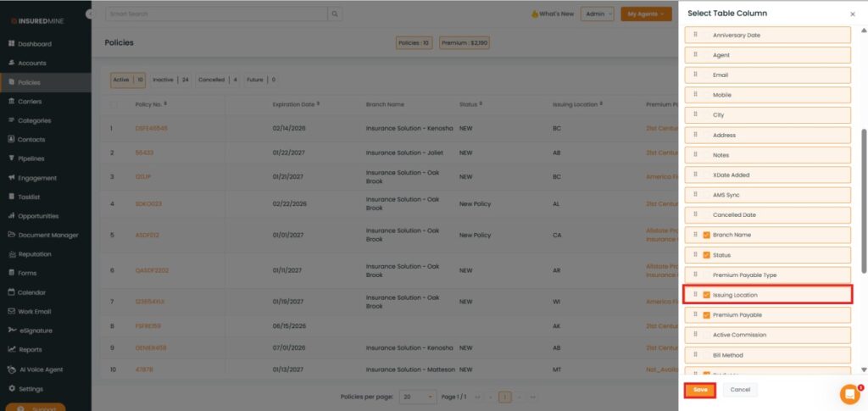Open the AI Voice Agent icon
The image size is (868, 411).
[11, 369]
